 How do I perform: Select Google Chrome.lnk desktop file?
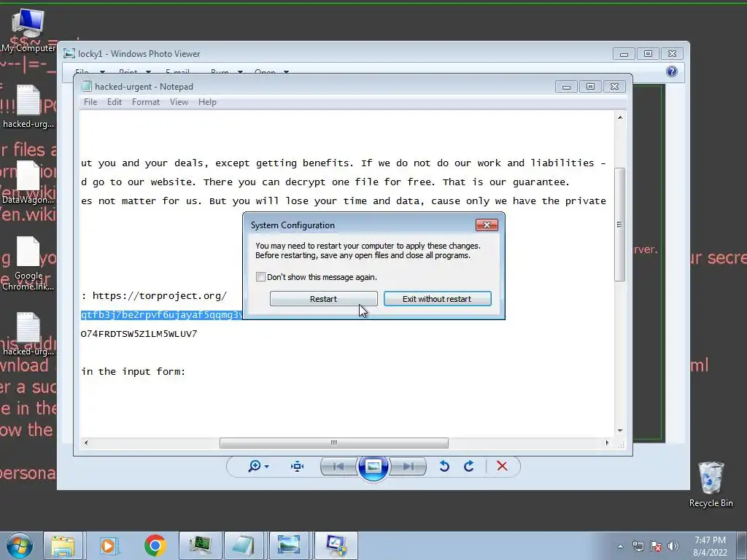[x=28, y=263]
